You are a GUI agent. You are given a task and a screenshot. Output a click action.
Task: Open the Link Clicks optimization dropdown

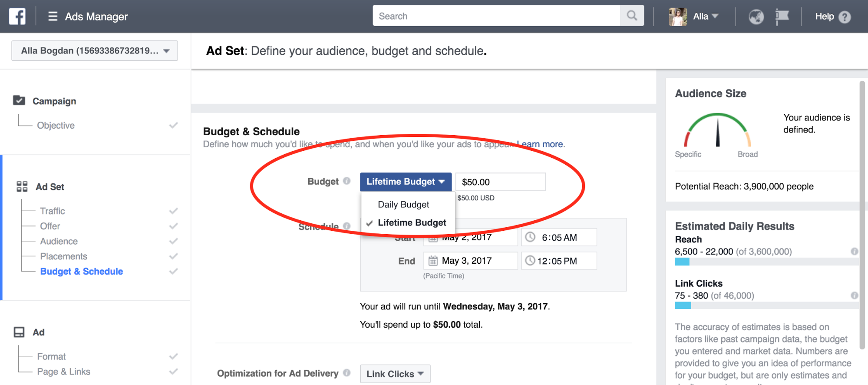[395, 374]
